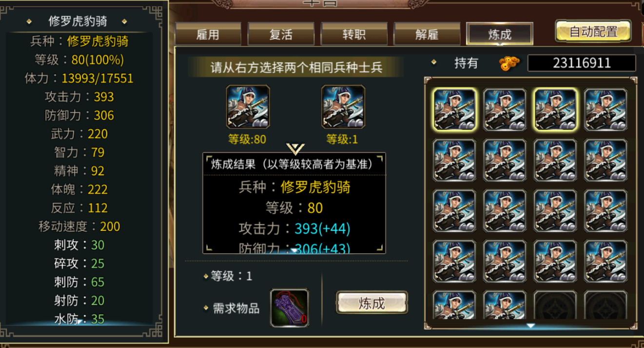Click the 炼成 confirm button
This screenshot has height=348, width=644.
pyautogui.click(x=372, y=303)
